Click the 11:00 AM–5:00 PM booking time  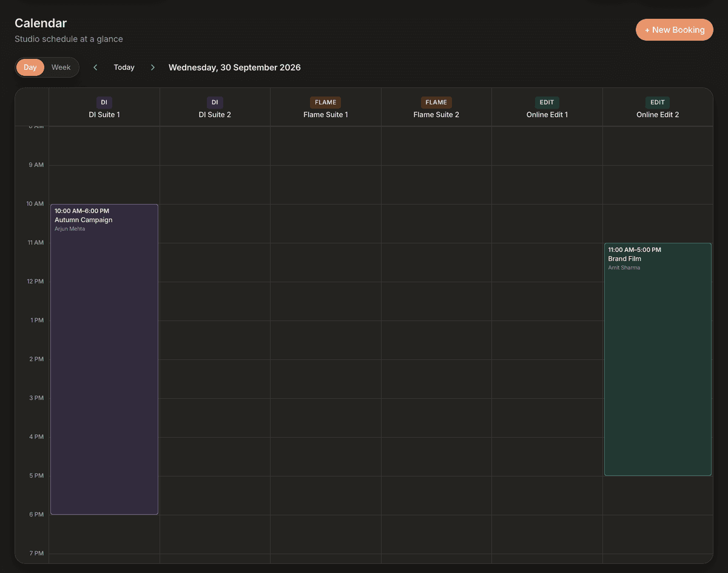pyautogui.click(x=635, y=249)
